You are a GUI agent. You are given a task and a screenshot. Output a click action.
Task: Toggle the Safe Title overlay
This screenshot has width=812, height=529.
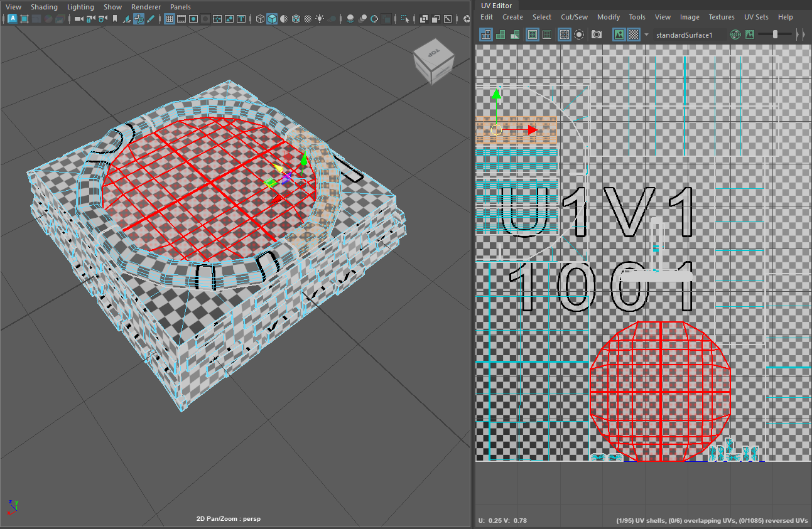point(241,19)
